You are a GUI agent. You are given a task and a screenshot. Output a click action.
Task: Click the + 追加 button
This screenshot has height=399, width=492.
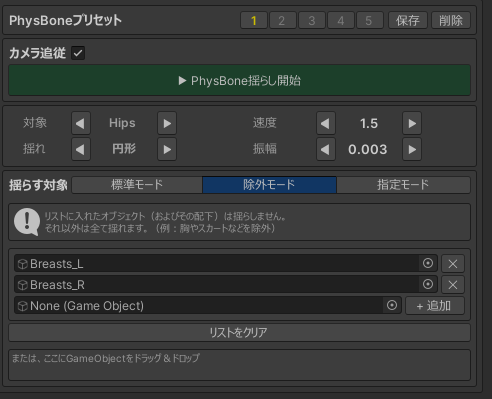click(x=435, y=306)
